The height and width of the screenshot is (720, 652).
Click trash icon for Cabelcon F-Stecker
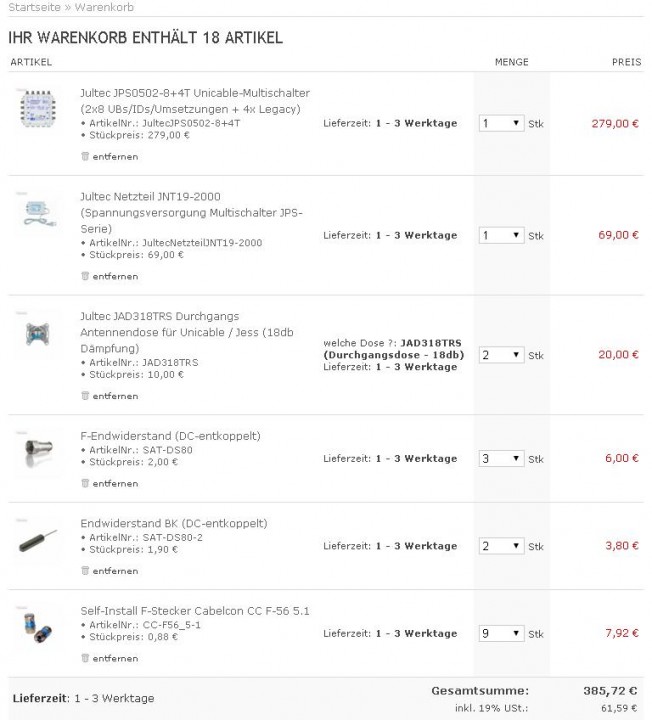tap(85, 658)
